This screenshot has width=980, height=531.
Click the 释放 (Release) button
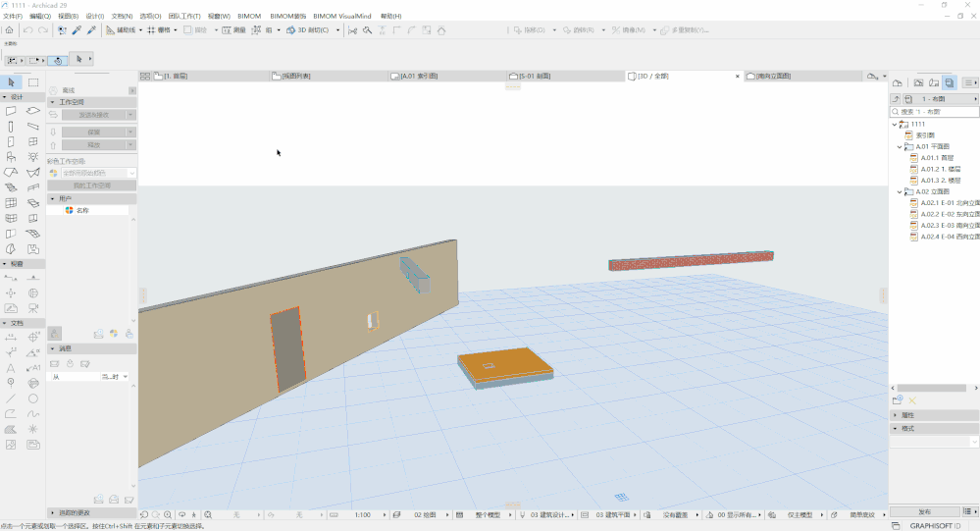coord(94,145)
